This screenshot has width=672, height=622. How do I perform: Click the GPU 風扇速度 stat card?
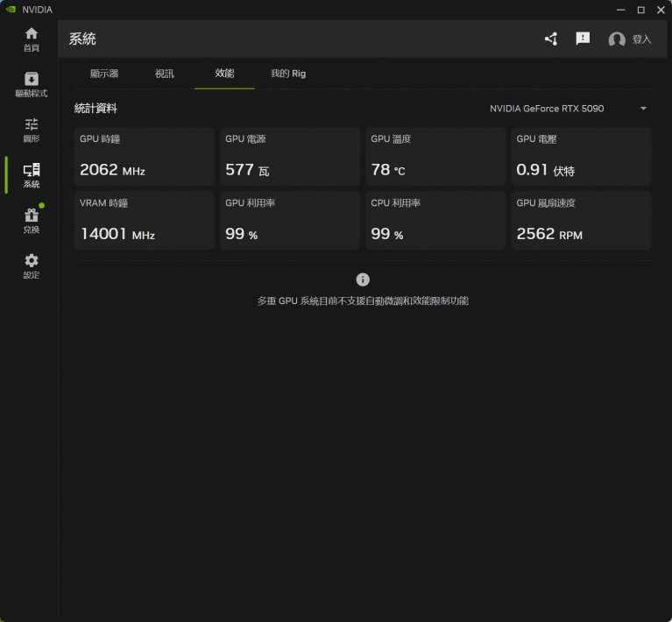coord(581,220)
